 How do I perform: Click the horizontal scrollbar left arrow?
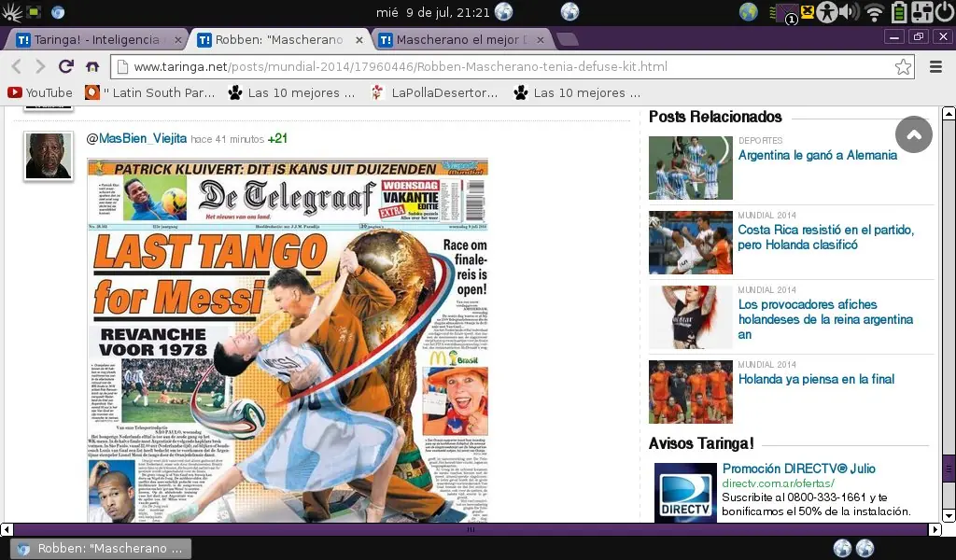point(7,529)
